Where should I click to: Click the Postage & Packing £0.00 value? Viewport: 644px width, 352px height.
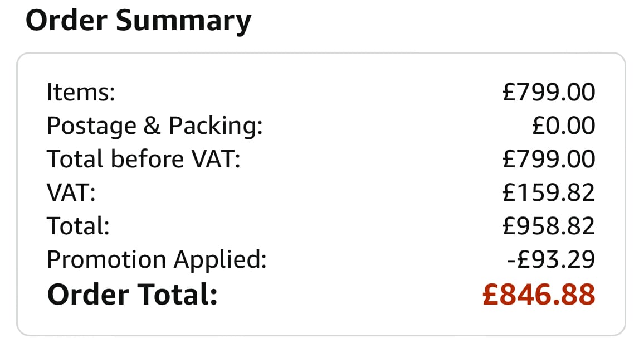click(x=564, y=126)
